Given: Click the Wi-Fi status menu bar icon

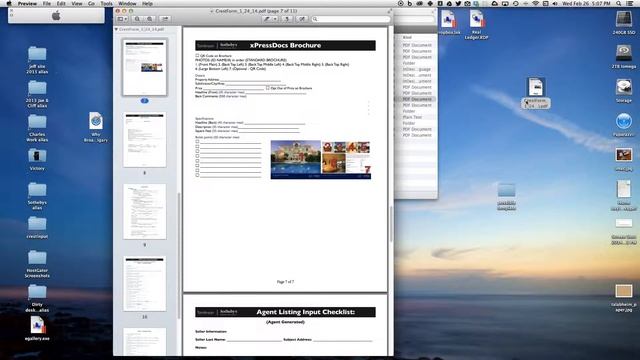Looking at the screenshot, I should (536, 3).
